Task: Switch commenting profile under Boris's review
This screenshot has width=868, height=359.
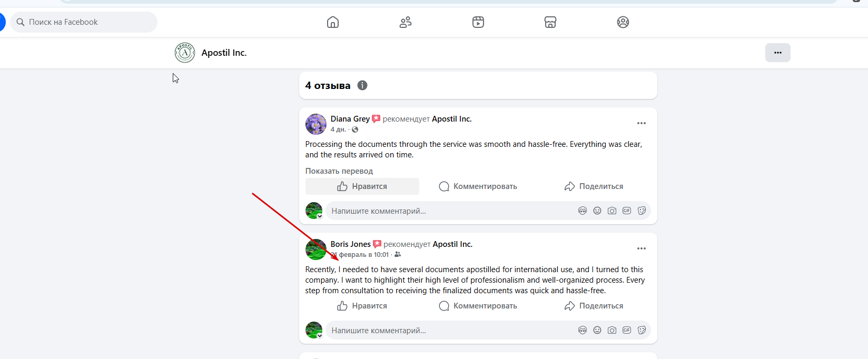Action: point(314,330)
